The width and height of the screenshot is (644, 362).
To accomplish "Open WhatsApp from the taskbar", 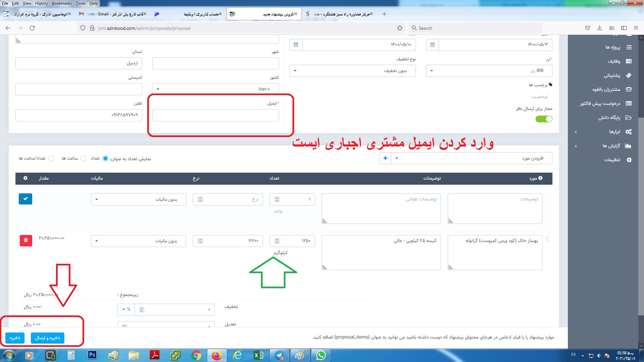I will 321,355.
